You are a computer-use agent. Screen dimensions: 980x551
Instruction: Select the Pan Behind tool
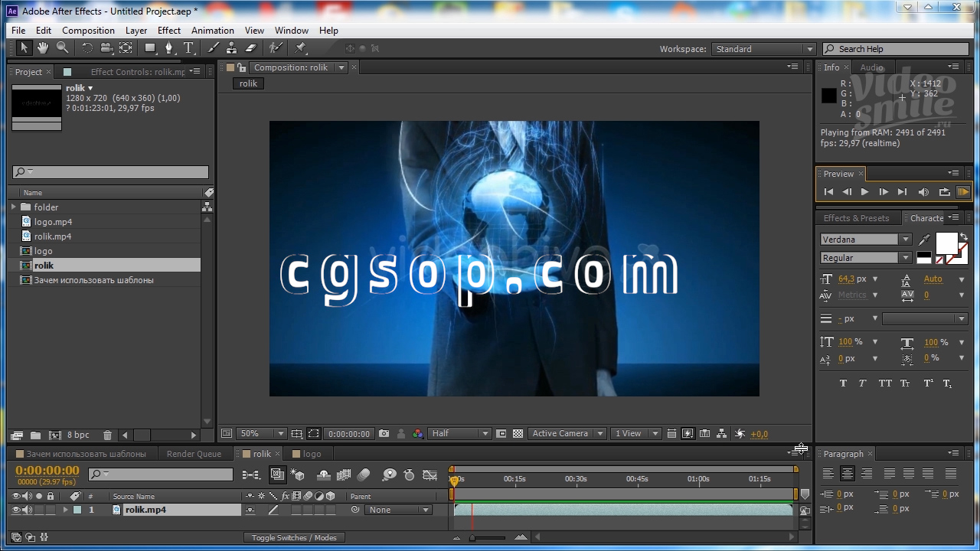[x=126, y=48]
